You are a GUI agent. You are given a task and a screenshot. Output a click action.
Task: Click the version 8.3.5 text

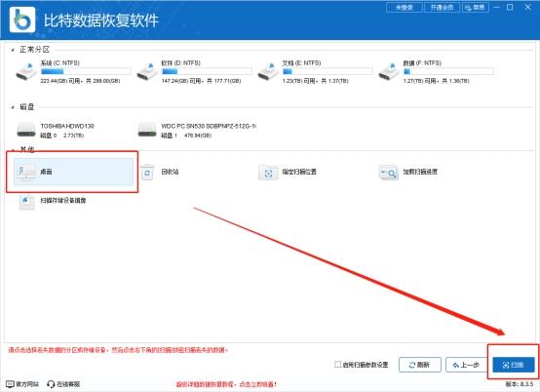coord(519,384)
